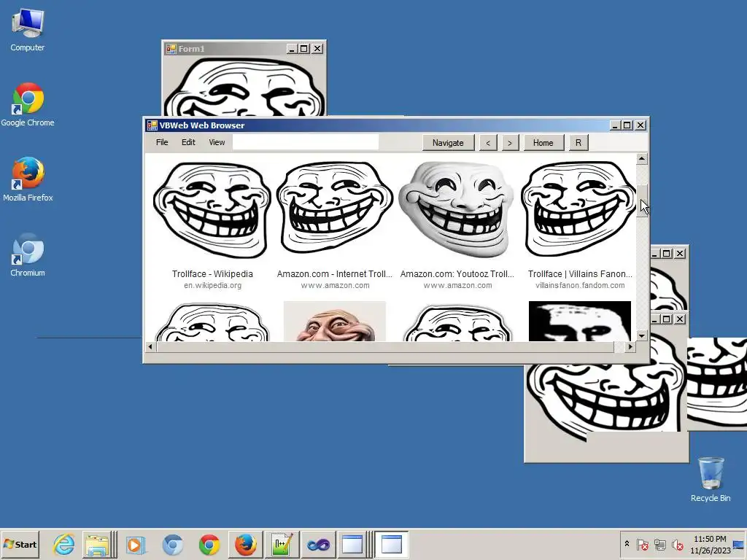Viewport: 747px width, 560px height.
Task: Open the Recycle Bin
Action: pyautogui.click(x=711, y=479)
